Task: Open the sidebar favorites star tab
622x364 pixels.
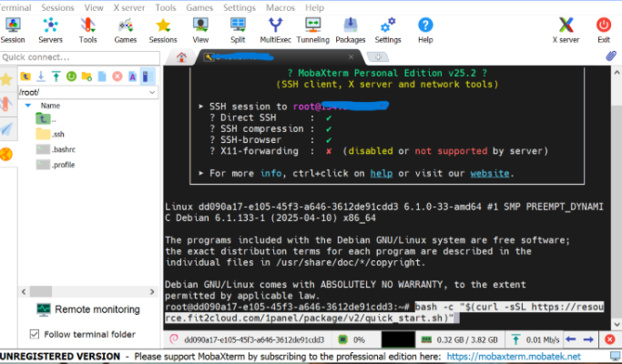Action: [x=6, y=80]
